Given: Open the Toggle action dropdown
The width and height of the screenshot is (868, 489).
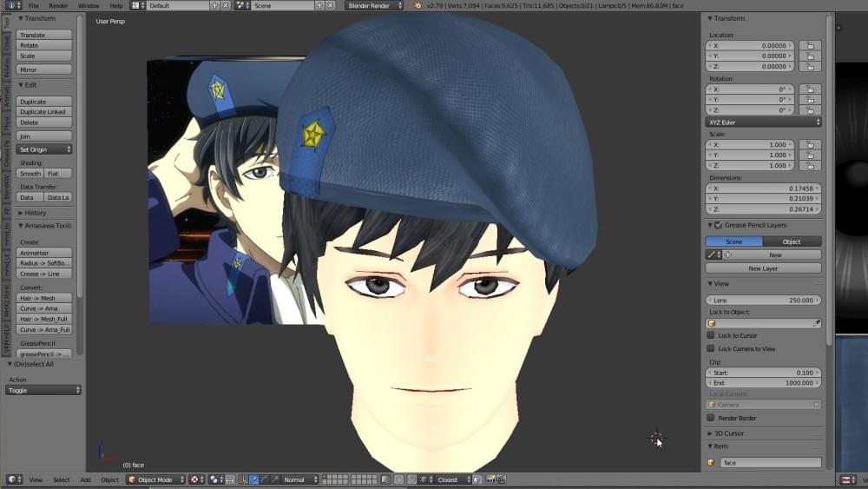Looking at the screenshot, I should (x=43, y=391).
